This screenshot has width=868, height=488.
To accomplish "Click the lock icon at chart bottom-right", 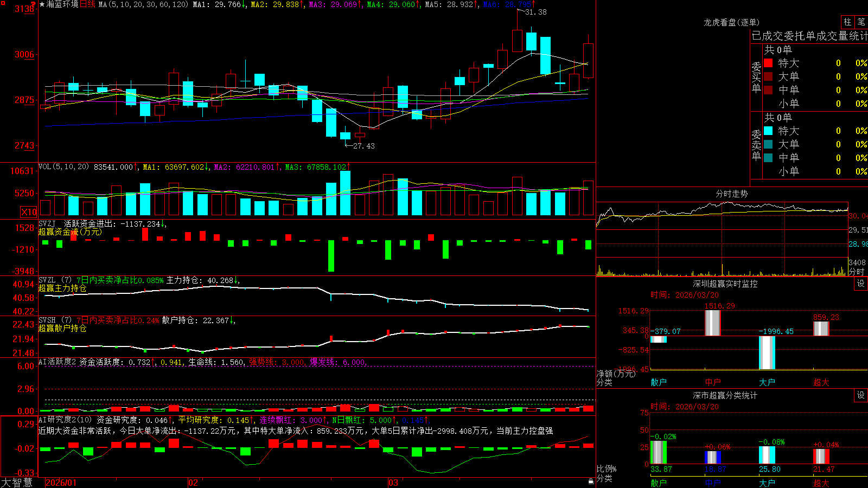I will [x=591, y=481].
